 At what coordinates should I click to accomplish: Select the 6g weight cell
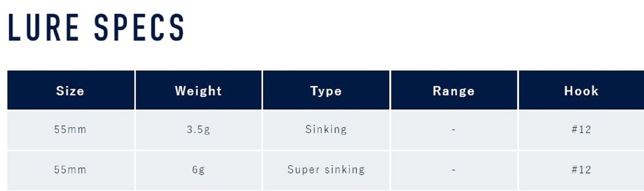coord(198,170)
